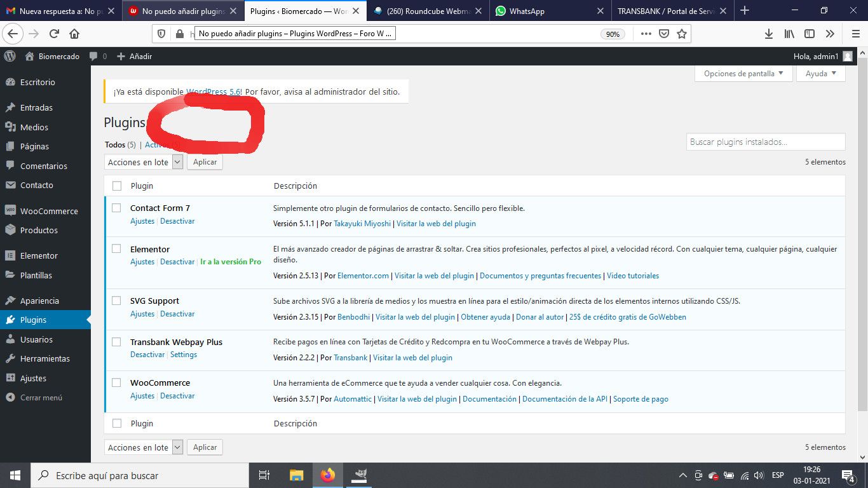The width and height of the screenshot is (868, 488).
Task: Check the Elementor plugin checkbox
Action: pos(116,248)
